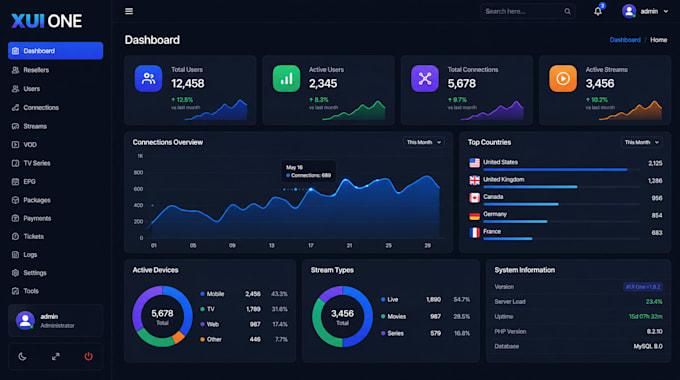Image resolution: width=680 pixels, height=380 pixels.
Task: Click the Total Connections purple icon
Action: click(425, 79)
